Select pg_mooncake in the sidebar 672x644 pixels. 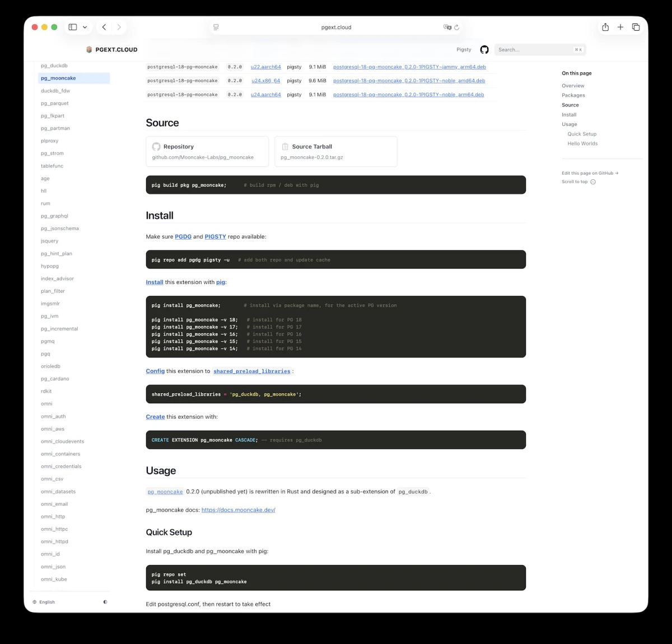tap(74, 78)
